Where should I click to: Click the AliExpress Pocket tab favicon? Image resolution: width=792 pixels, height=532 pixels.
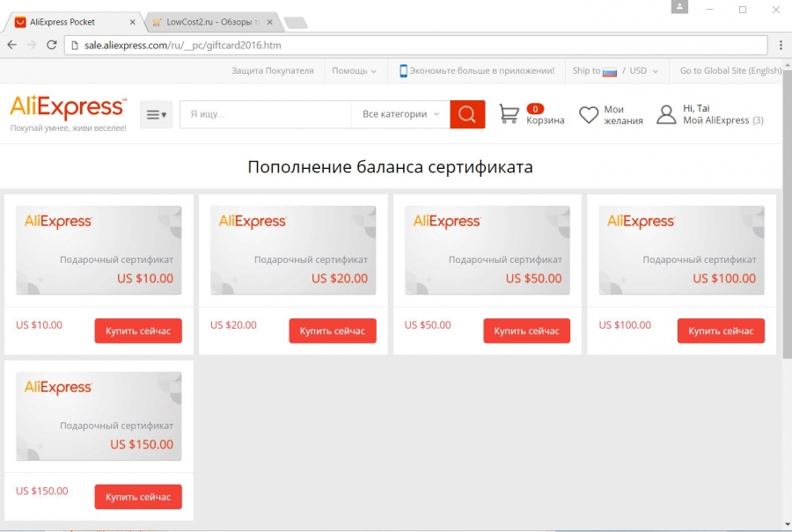click(20, 22)
